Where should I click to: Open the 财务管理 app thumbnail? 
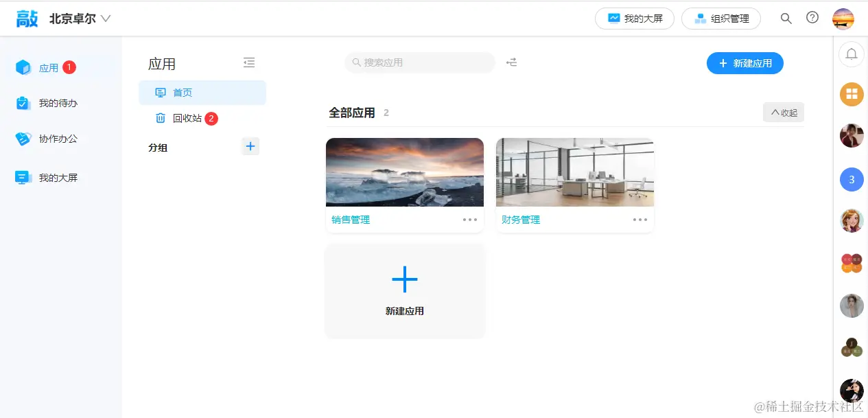pos(575,172)
